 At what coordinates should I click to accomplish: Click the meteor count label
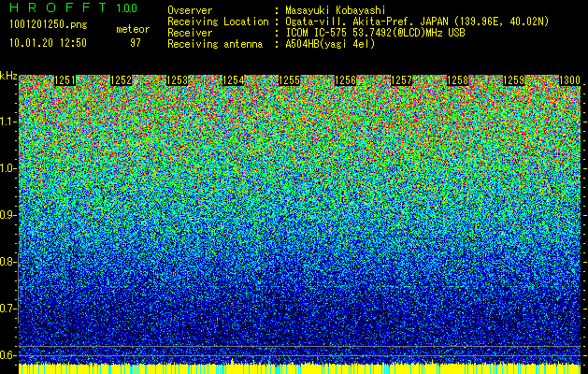pyautogui.click(x=133, y=29)
